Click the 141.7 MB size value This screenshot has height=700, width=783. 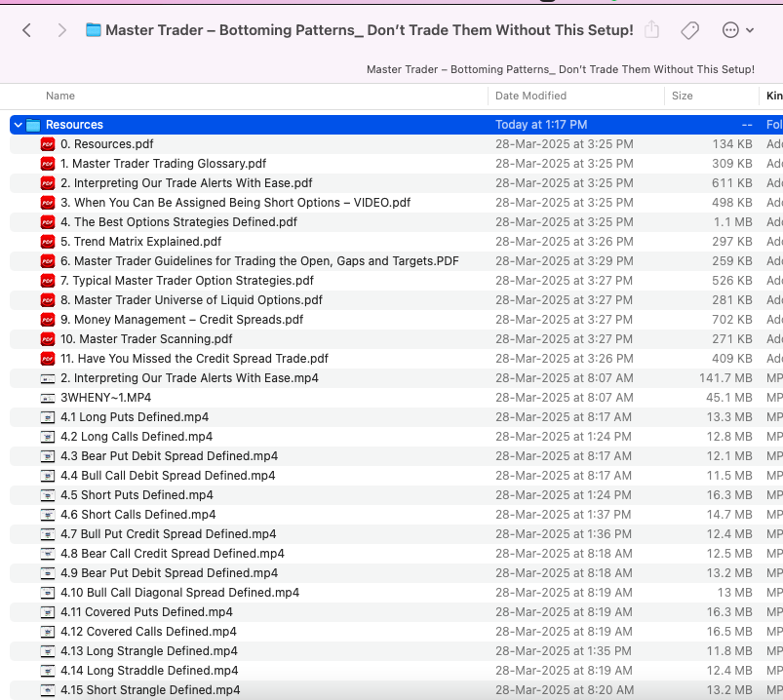pyautogui.click(x=725, y=378)
